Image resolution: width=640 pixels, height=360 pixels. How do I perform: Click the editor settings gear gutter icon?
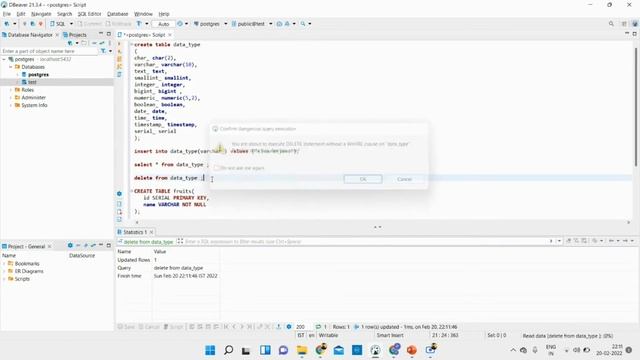point(119,193)
